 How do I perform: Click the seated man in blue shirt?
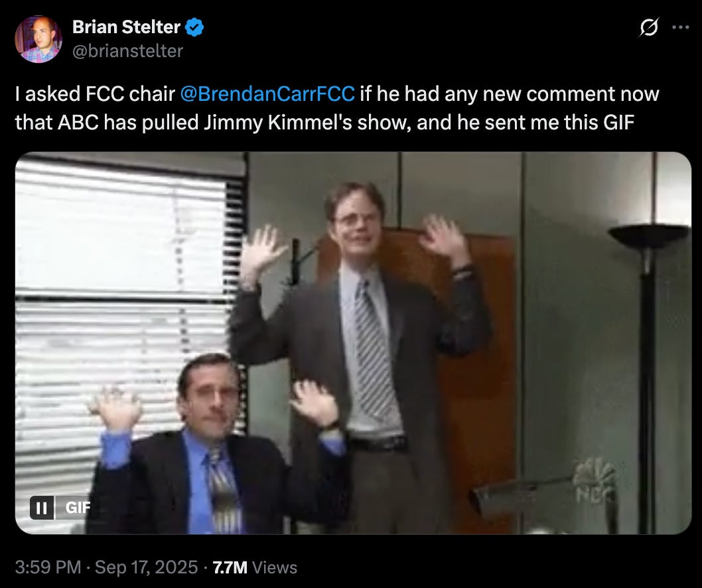tap(215, 448)
